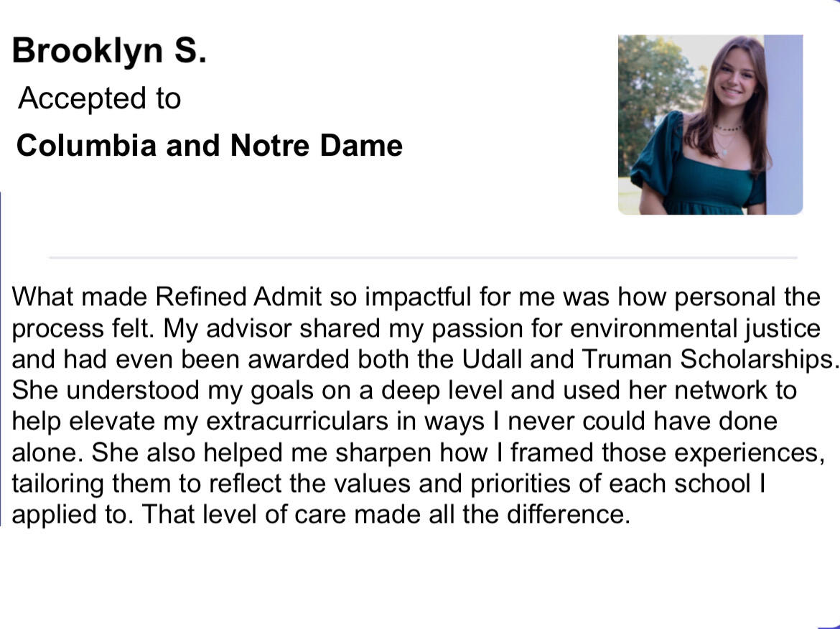
Task: Click 'Notre Dame' in the heading
Action: [x=316, y=146]
